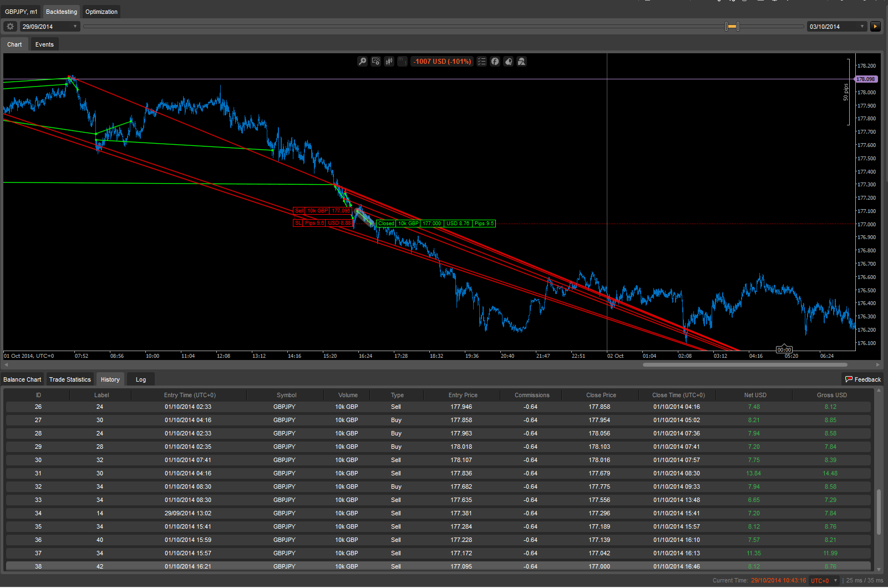Click the Feedback speech bubble icon
This screenshot has width=888, height=588.
(849, 379)
